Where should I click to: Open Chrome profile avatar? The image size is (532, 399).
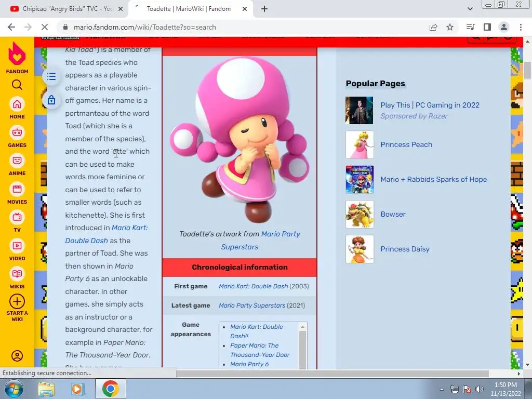[x=504, y=27]
